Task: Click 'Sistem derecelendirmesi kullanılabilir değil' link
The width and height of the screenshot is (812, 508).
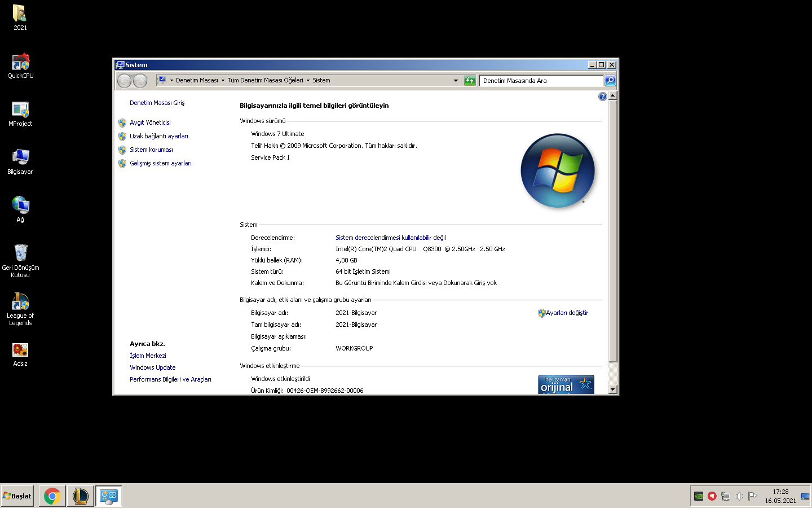Action: (x=391, y=238)
